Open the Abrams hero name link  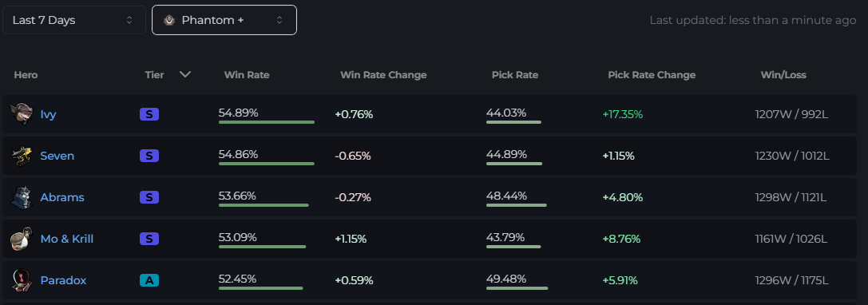(x=62, y=198)
